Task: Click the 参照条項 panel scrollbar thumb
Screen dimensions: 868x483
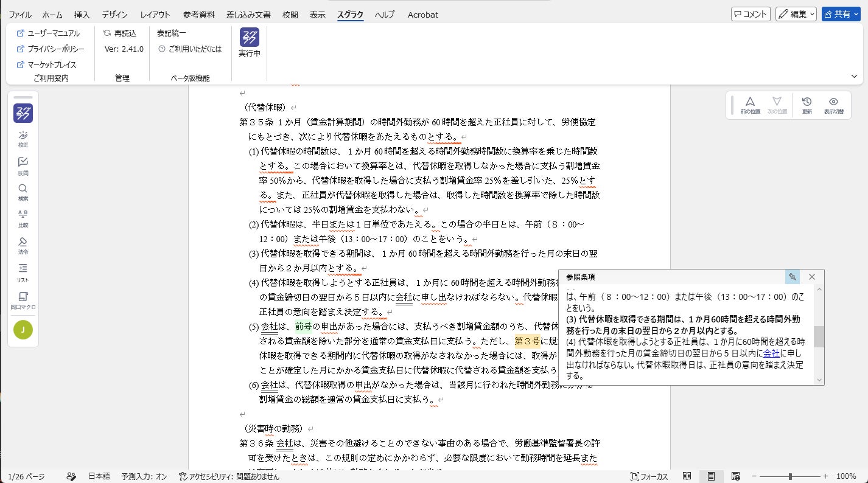Action: point(819,336)
